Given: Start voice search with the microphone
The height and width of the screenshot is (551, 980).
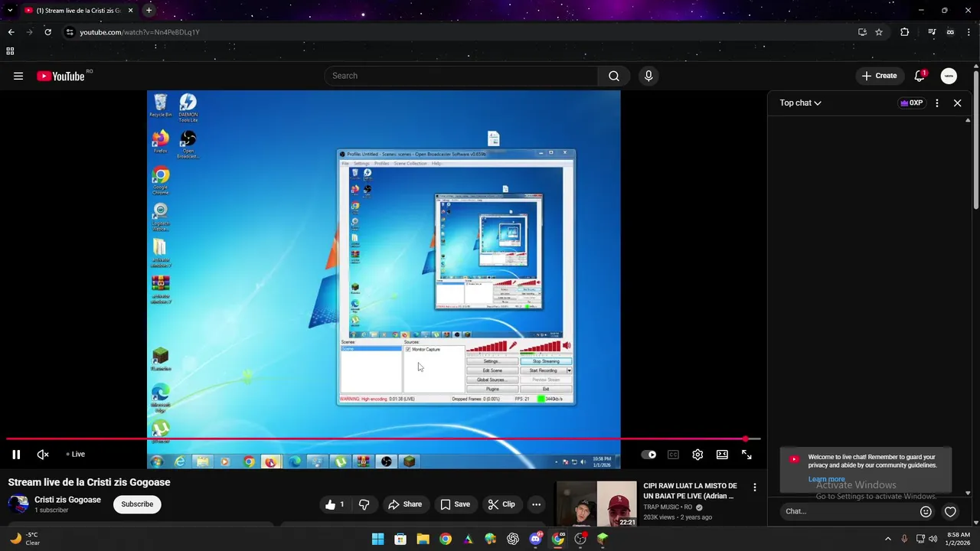Looking at the screenshot, I should (x=648, y=76).
